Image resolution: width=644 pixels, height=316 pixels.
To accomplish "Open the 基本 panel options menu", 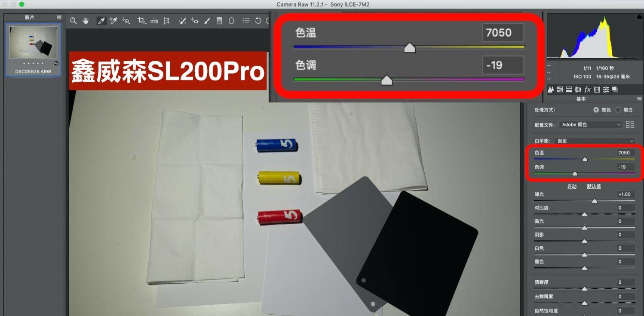I will (x=639, y=99).
